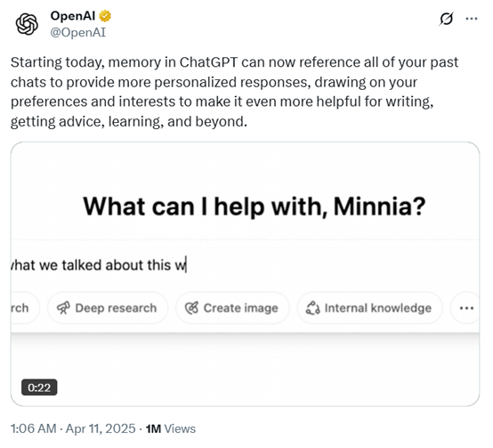Expand more tool options ellipsis in video
The width and height of the screenshot is (493, 448).
coord(465,307)
